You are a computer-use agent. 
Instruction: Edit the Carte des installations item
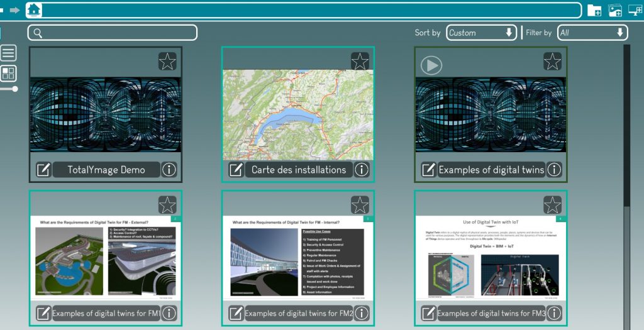pyautogui.click(x=236, y=170)
